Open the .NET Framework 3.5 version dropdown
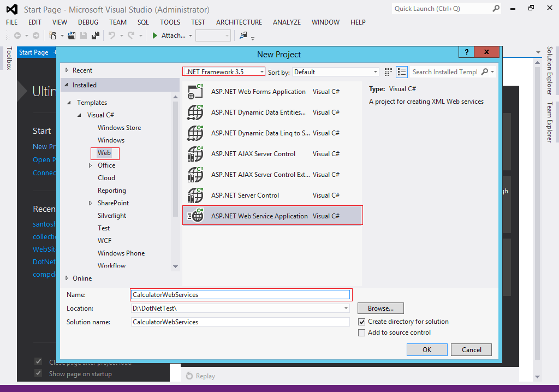This screenshot has height=392, width=559. point(261,72)
